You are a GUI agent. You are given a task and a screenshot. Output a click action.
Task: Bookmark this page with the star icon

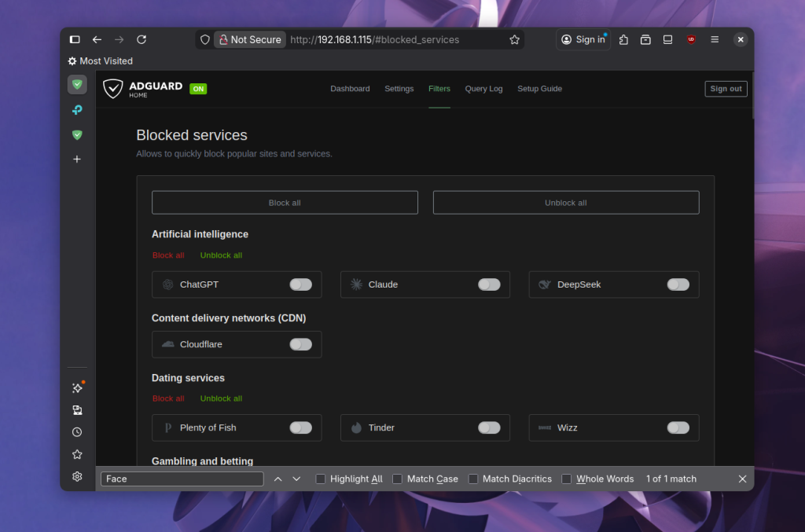pyautogui.click(x=514, y=39)
